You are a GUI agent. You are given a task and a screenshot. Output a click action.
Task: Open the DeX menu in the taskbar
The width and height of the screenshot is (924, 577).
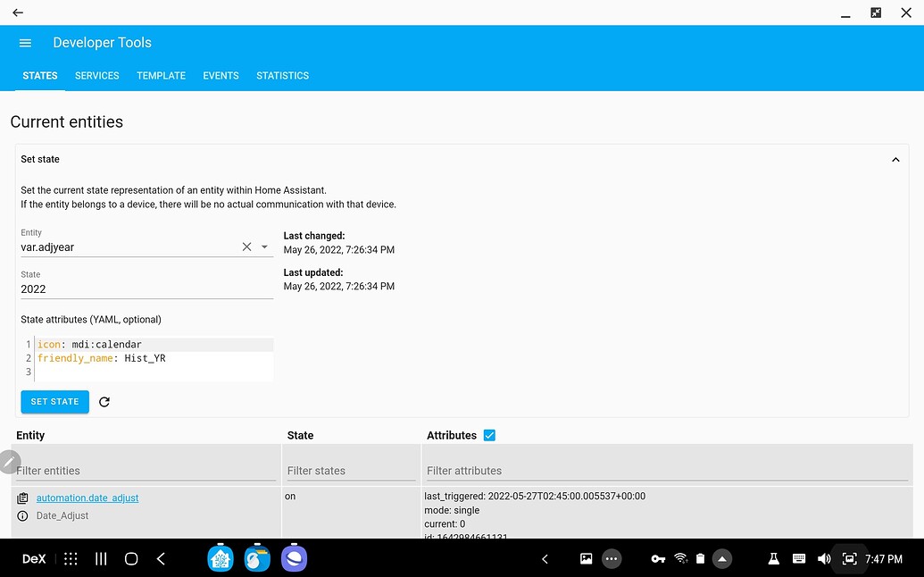point(34,558)
